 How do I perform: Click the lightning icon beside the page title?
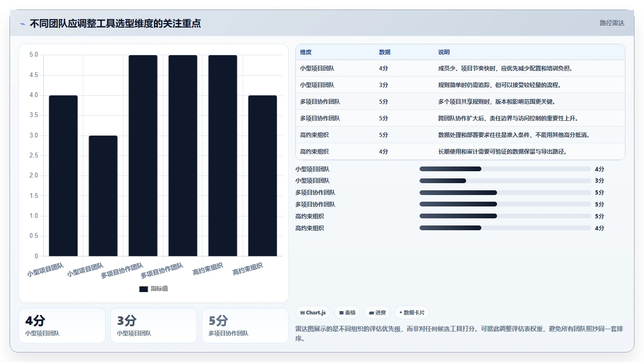pos(22,24)
